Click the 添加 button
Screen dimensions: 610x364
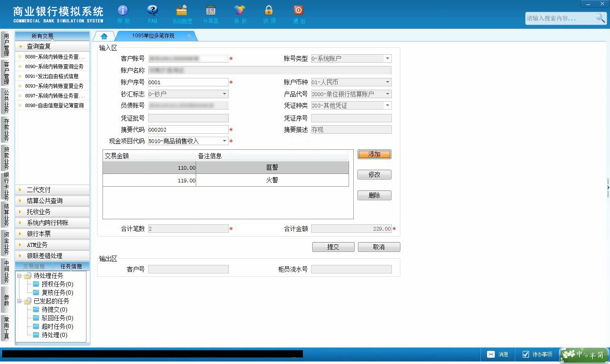click(374, 154)
